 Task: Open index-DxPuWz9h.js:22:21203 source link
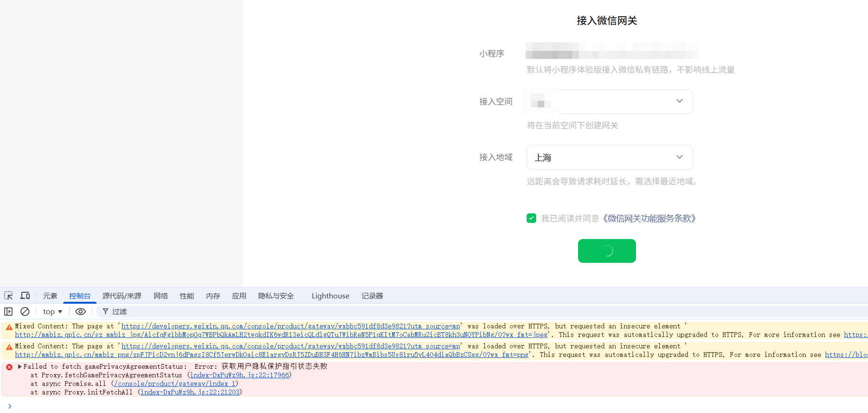point(190,392)
